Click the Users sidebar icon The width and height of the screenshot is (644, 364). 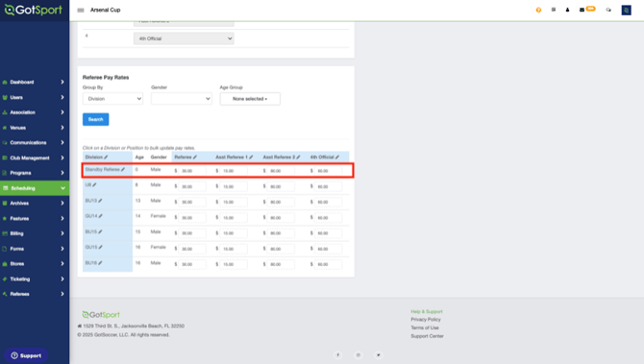[x=5, y=97]
